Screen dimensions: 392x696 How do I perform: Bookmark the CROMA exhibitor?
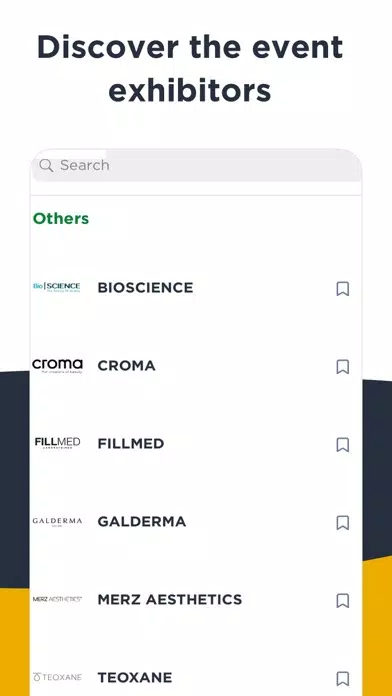pyautogui.click(x=342, y=367)
